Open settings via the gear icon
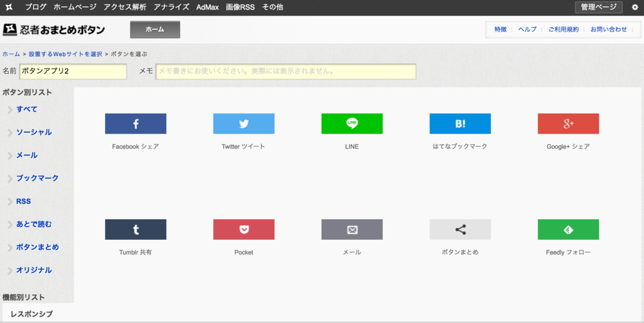644x323 pixels. point(635,7)
